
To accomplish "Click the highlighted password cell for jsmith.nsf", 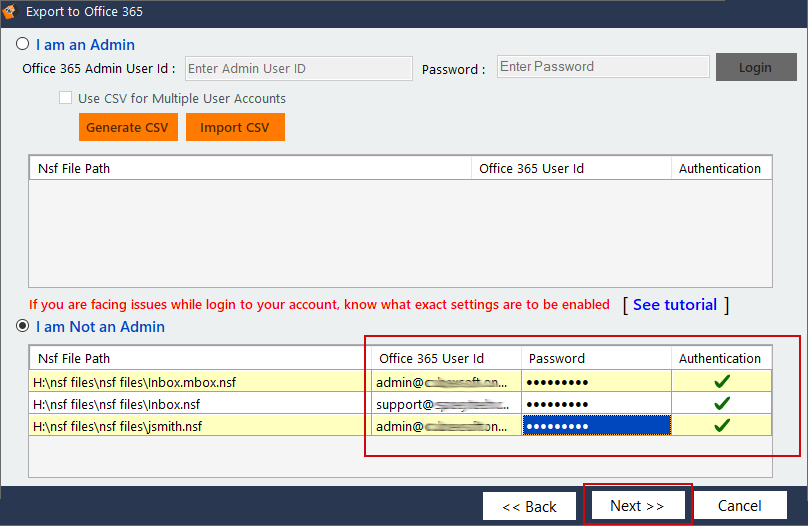I will (x=597, y=426).
